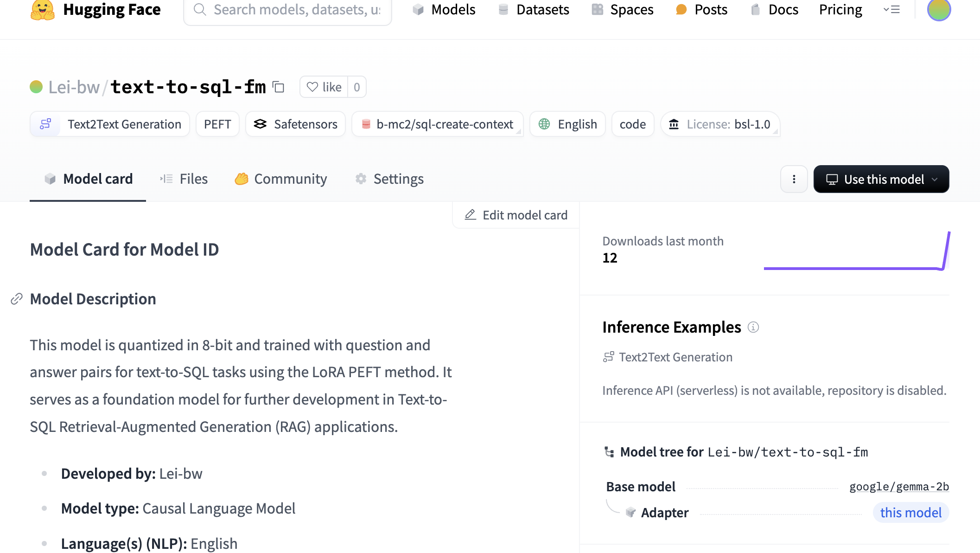
Task: Click the Model type: Causal Language Model line
Action: click(178, 508)
